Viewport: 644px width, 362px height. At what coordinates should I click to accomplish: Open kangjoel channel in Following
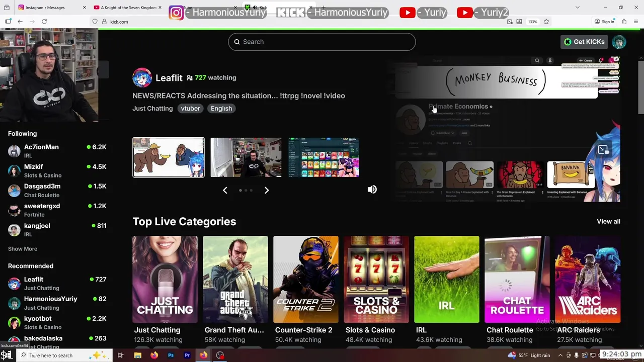pos(57,230)
